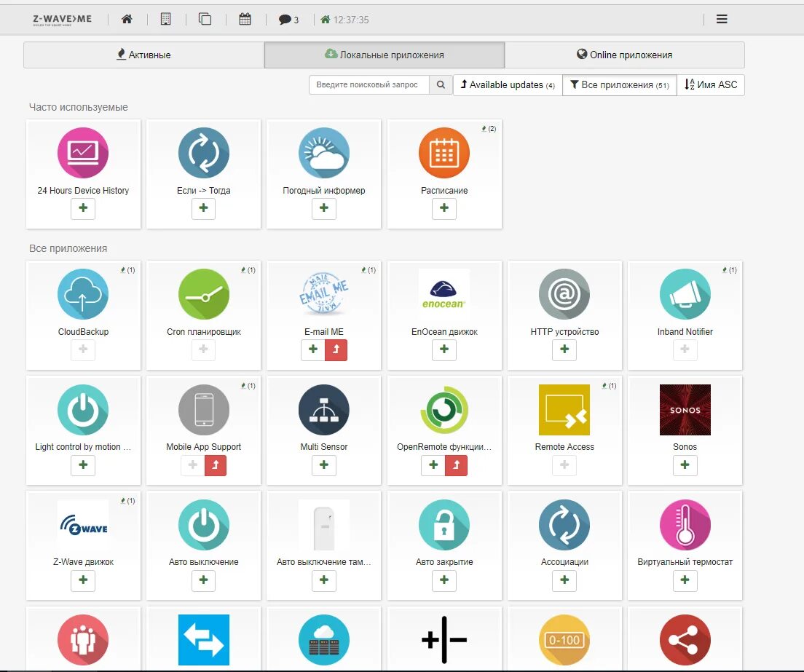Image resolution: width=804 pixels, height=672 pixels.
Task: Open Light control by motion app icon
Action: coord(83,410)
